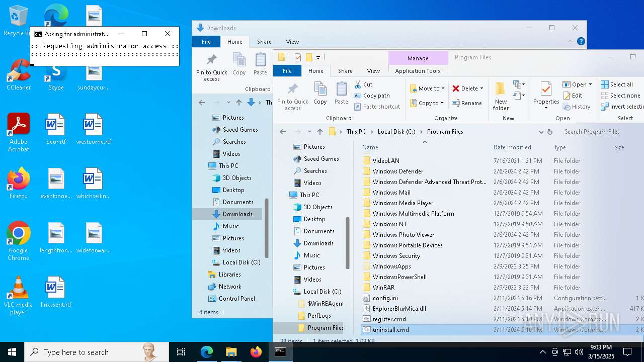Create a New folder
The height and width of the screenshot is (362, 644).
point(501,97)
